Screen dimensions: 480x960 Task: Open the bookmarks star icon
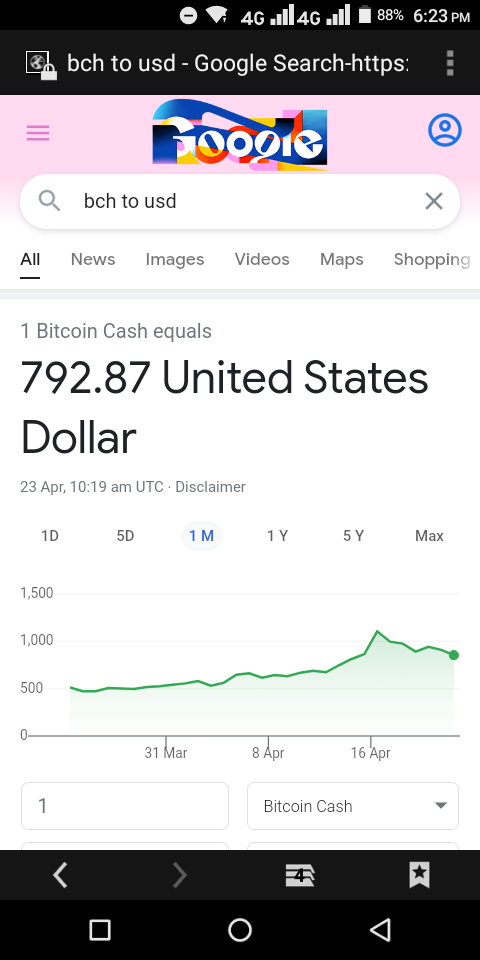[x=419, y=876]
